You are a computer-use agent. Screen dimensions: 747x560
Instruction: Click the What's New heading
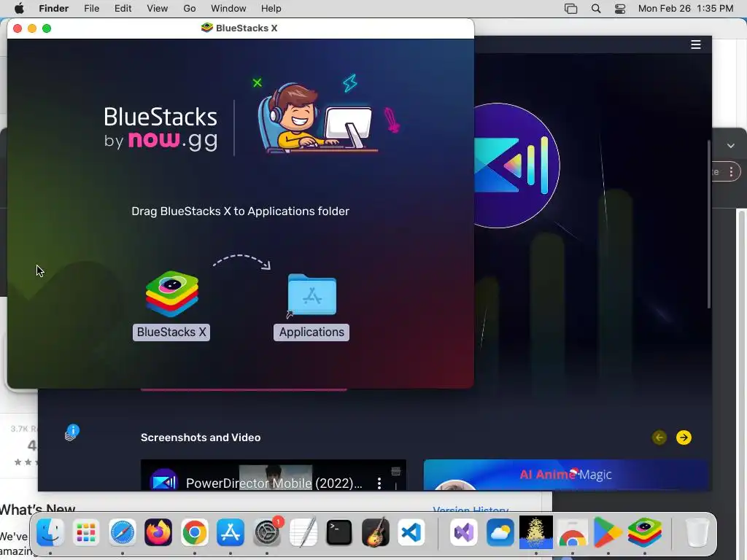[38, 510]
